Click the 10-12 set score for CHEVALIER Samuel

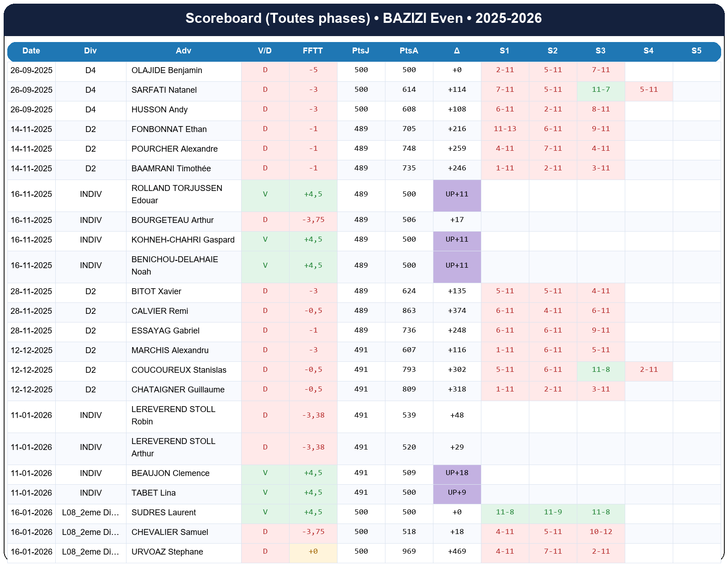point(601,532)
